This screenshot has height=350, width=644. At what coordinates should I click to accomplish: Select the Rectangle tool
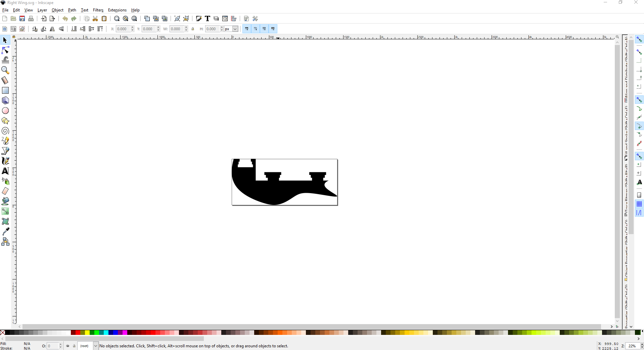5,91
